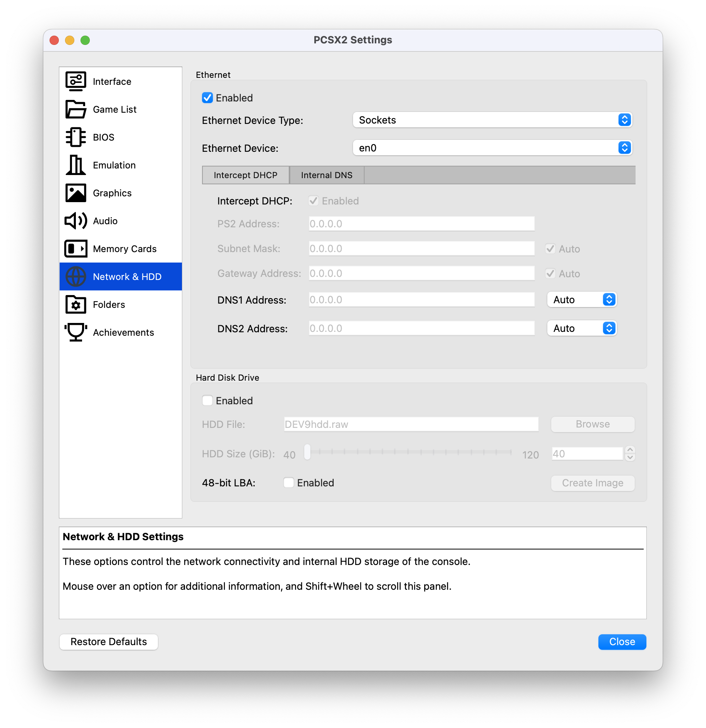The height and width of the screenshot is (728, 706).
Task: Select the Interface settings icon
Action: (76, 81)
